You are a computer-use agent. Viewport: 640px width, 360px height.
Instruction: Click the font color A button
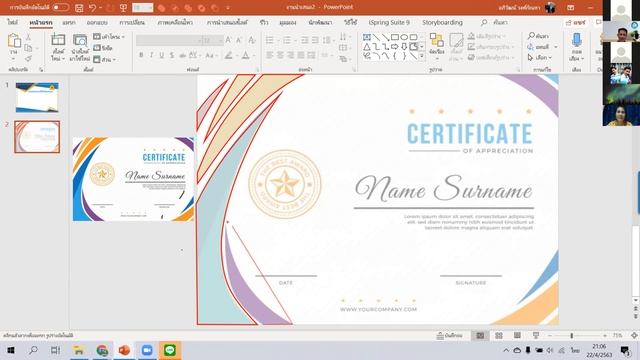click(x=246, y=55)
